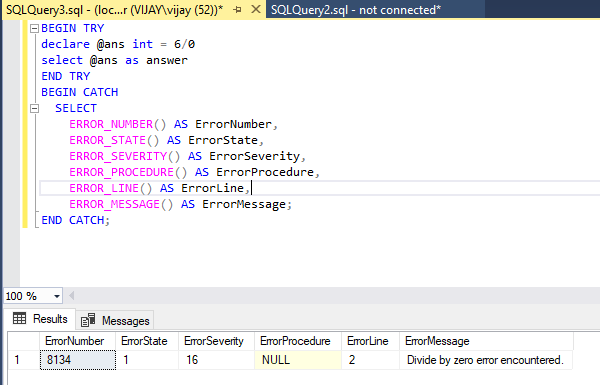Select the ErrorMessage column header

click(486, 341)
